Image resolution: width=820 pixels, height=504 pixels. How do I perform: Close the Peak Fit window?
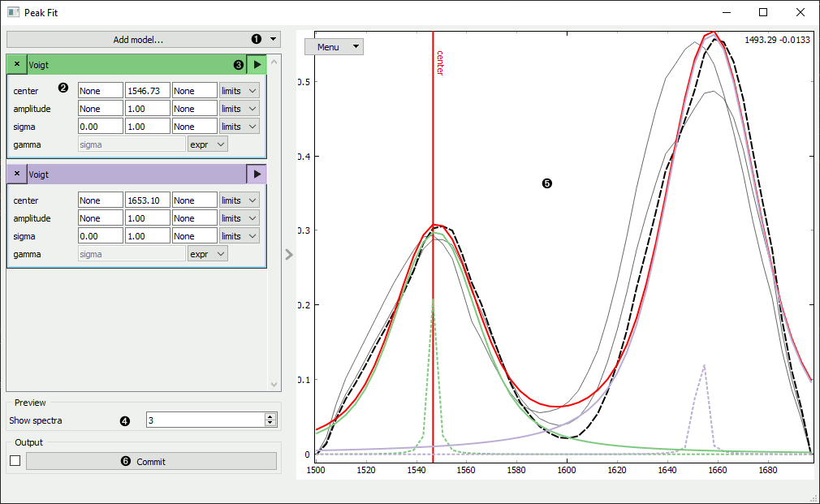click(x=801, y=12)
